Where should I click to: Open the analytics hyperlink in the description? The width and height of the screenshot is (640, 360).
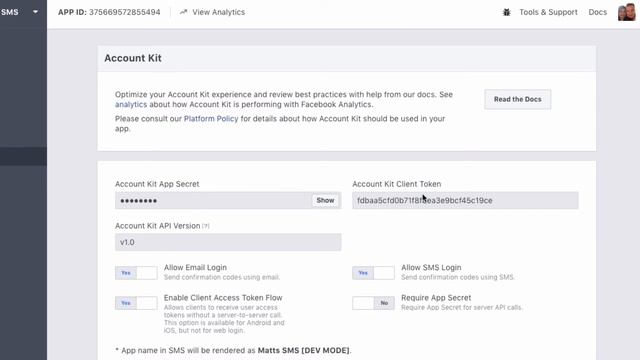pos(131,104)
